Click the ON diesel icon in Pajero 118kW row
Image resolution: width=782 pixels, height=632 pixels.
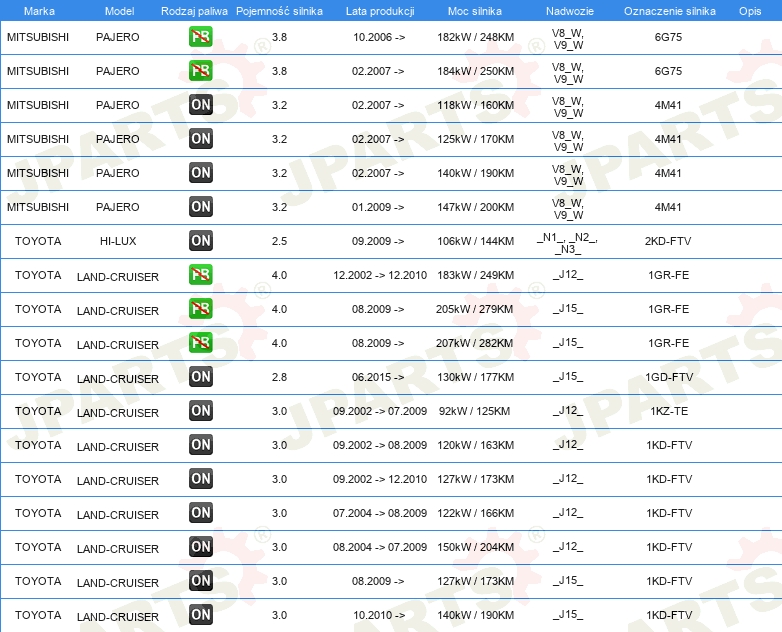tap(200, 105)
